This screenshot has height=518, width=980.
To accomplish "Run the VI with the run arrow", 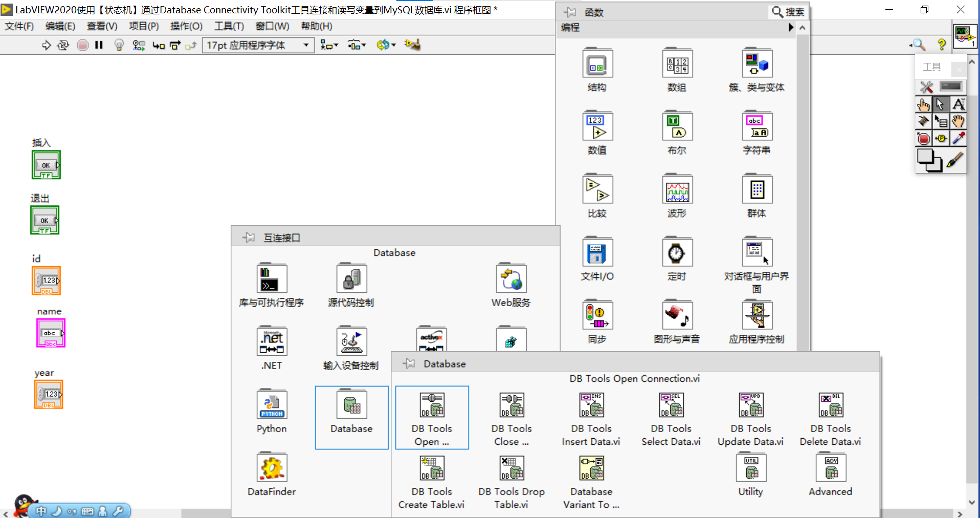I will [46, 45].
